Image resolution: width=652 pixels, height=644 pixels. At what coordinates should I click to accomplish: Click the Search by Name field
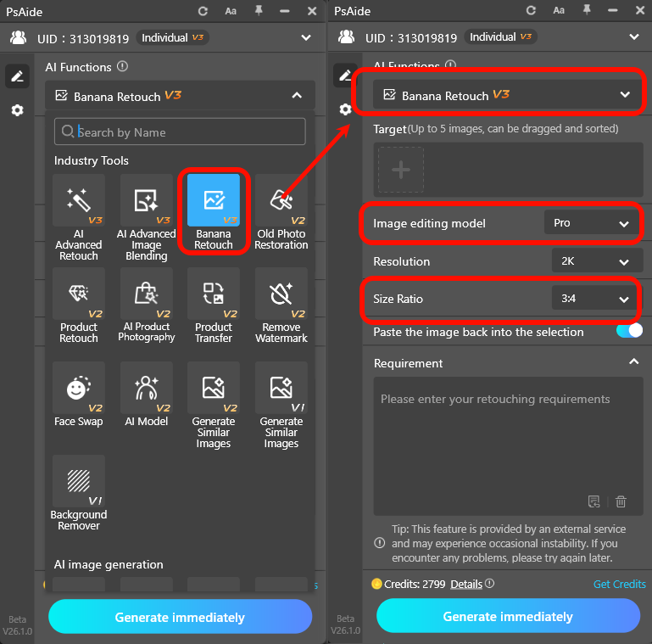tap(180, 132)
